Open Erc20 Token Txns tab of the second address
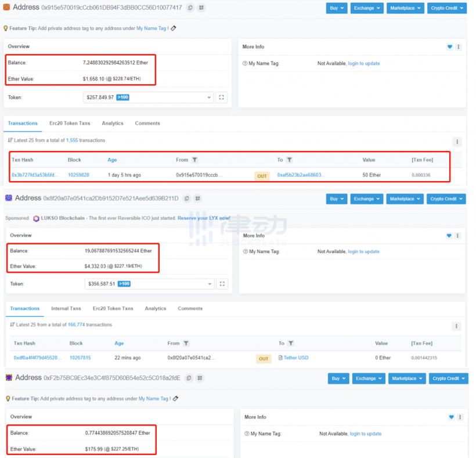This screenshot has height=458, width=476. click(x=113, y=308)
